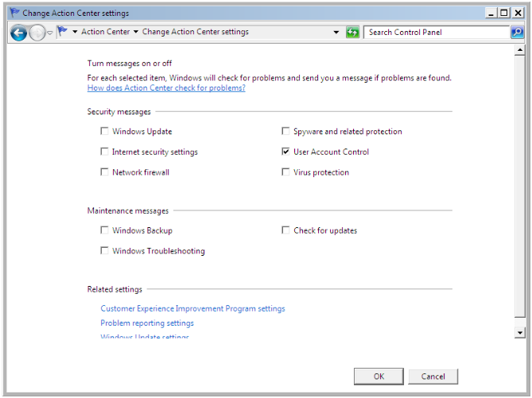Tick the Windows Backup checkbox

[104, 231]
